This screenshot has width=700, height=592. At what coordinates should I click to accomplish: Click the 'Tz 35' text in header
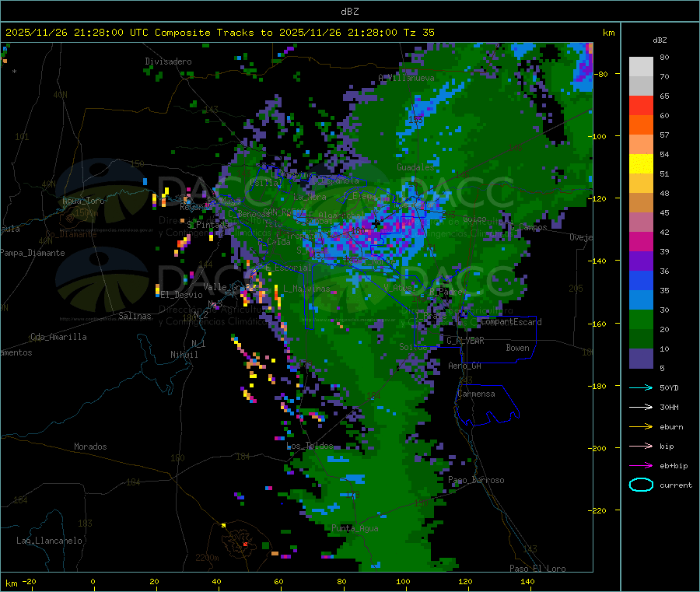[418, 33]
